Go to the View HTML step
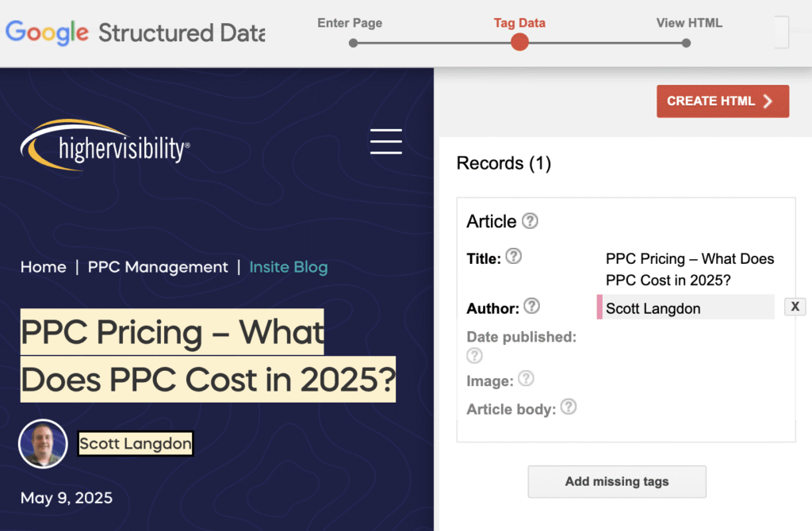Viewport: 812px width, 531px height. click(x=689, y=23)
